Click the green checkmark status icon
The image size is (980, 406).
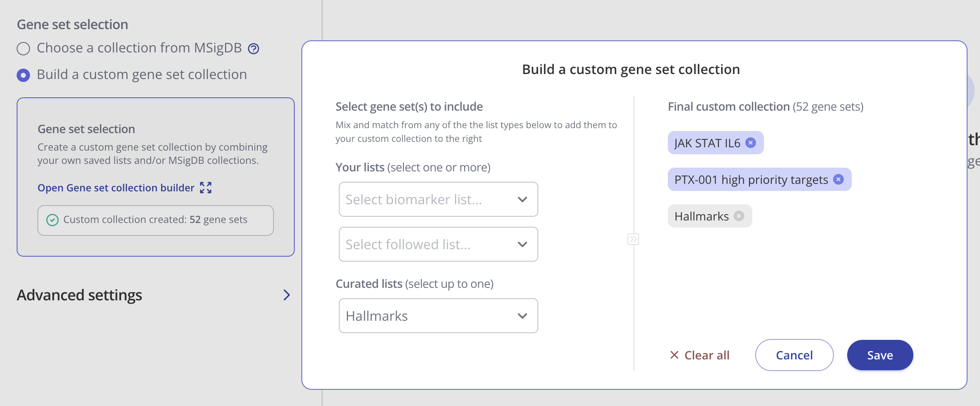point(52,220)
